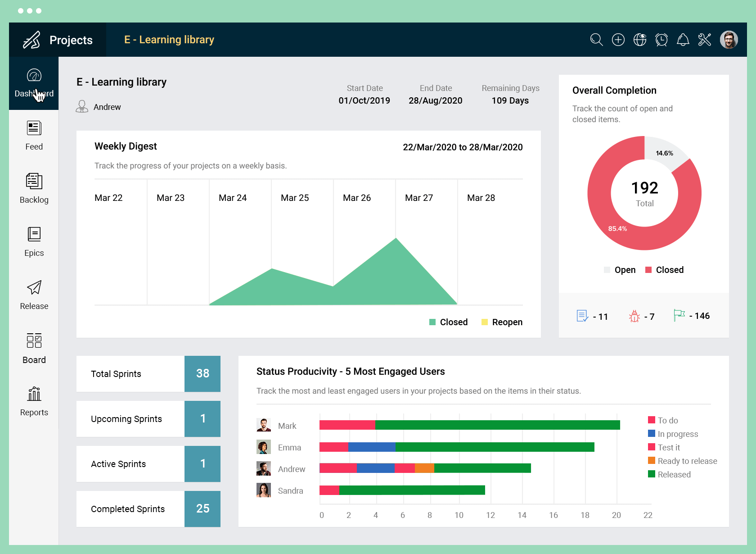The image size is (756, 554).
Task: Open the globe icon in header
Action: pos(640,40)
